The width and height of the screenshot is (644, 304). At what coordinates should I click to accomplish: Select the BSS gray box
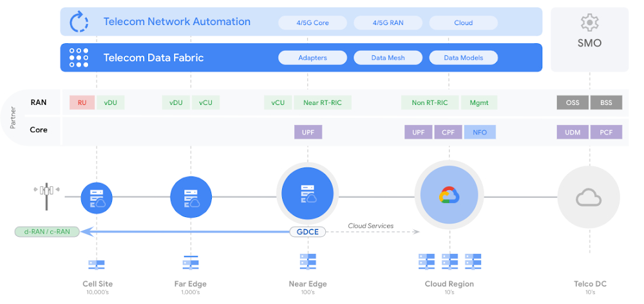[x=606, y=102]
